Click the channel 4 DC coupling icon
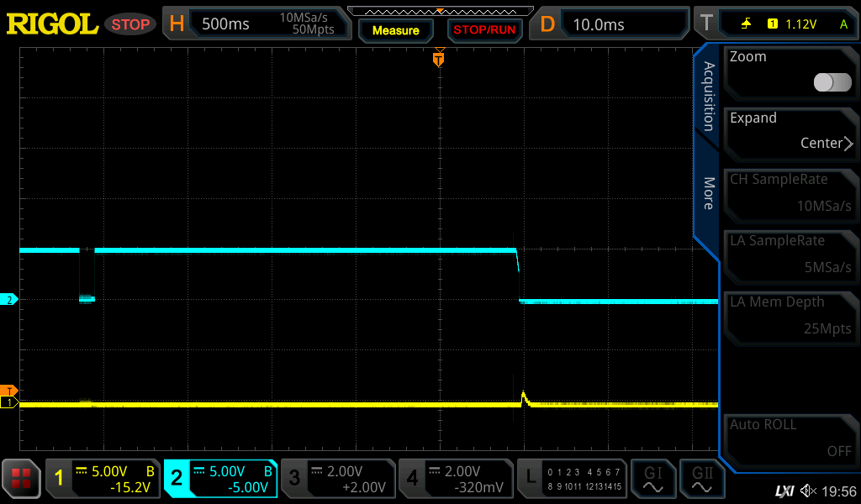The height and width of the screenshot is (504, 861). point(435,471)
